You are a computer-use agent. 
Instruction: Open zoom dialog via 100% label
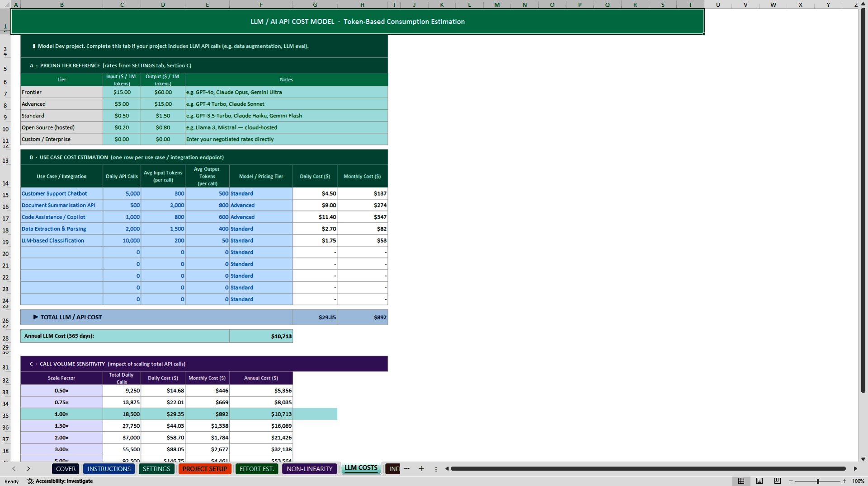[x=858, y=481]
